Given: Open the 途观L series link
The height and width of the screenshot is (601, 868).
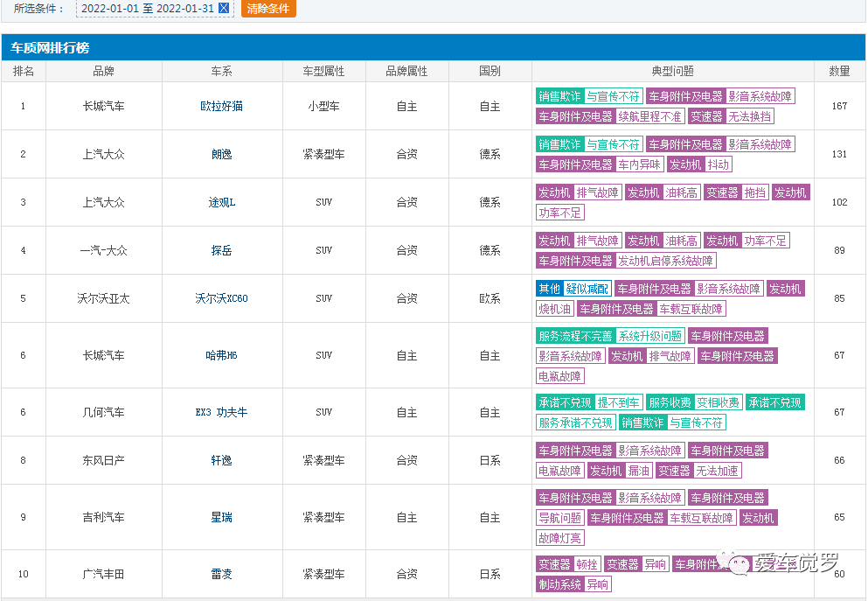Looking at the screenshot, I should (222, 202).
